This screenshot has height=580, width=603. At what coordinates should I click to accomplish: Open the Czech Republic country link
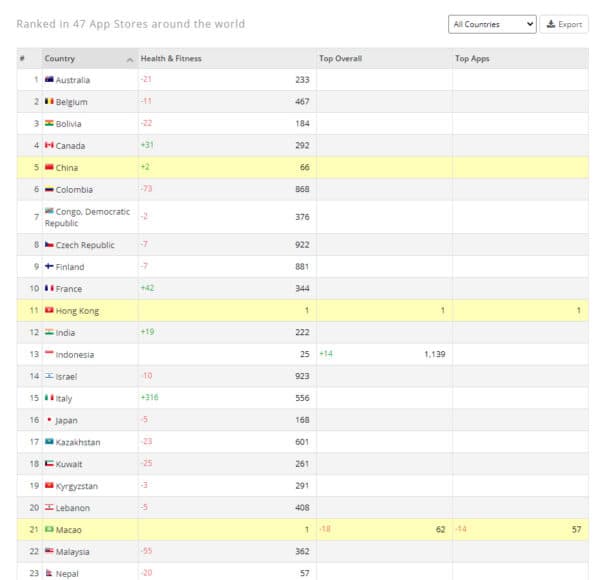click(x=85, y=245)
